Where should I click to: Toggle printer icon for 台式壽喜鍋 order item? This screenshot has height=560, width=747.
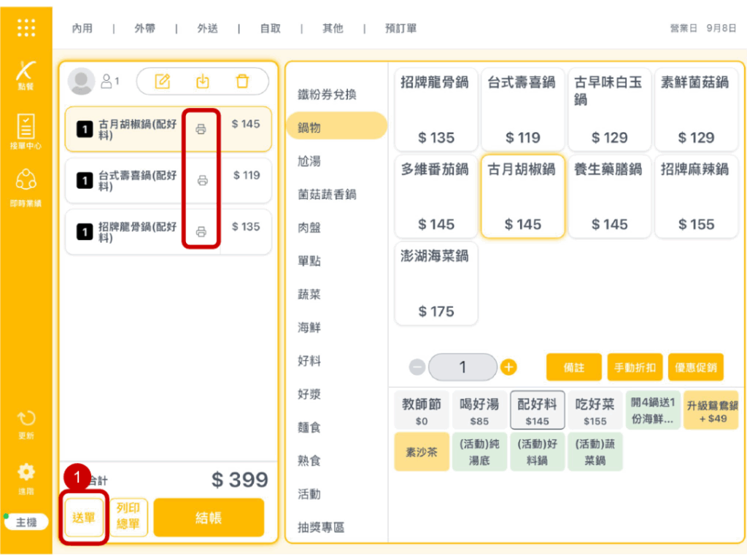(202, 180)
